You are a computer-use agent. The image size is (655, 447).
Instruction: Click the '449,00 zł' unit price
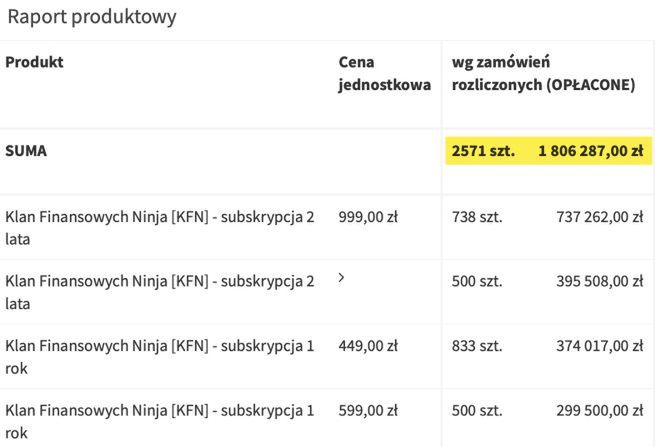click(368, 346)
